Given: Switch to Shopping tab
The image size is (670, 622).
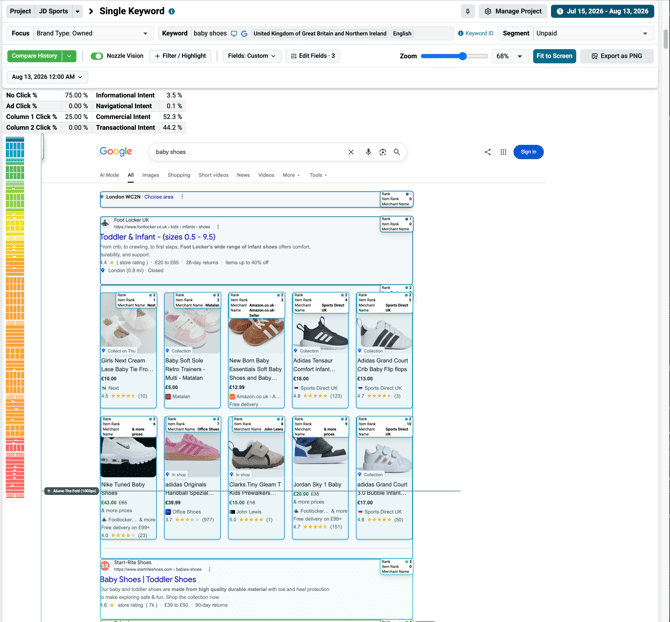Looking at the screenshot, I should [x=179, y=175].
